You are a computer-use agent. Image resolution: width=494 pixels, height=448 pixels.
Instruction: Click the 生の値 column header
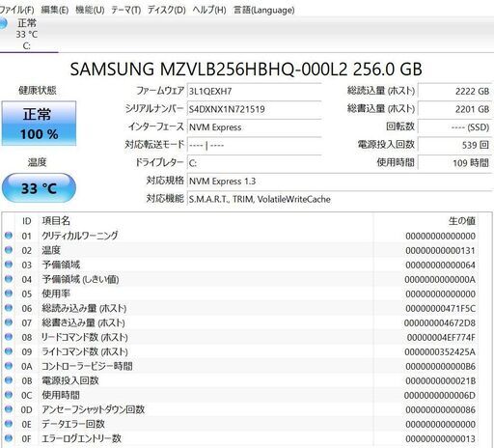pos(462,221)
